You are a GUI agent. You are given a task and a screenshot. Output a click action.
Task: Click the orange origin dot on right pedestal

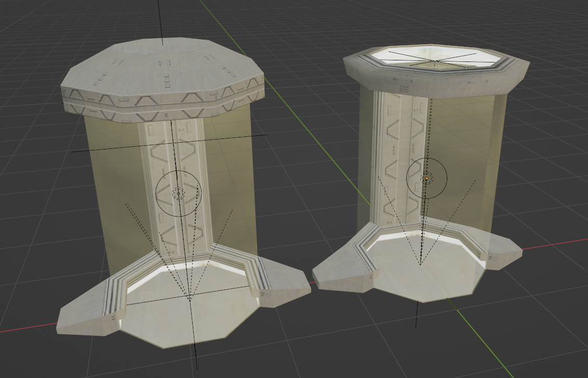[427, 178]
